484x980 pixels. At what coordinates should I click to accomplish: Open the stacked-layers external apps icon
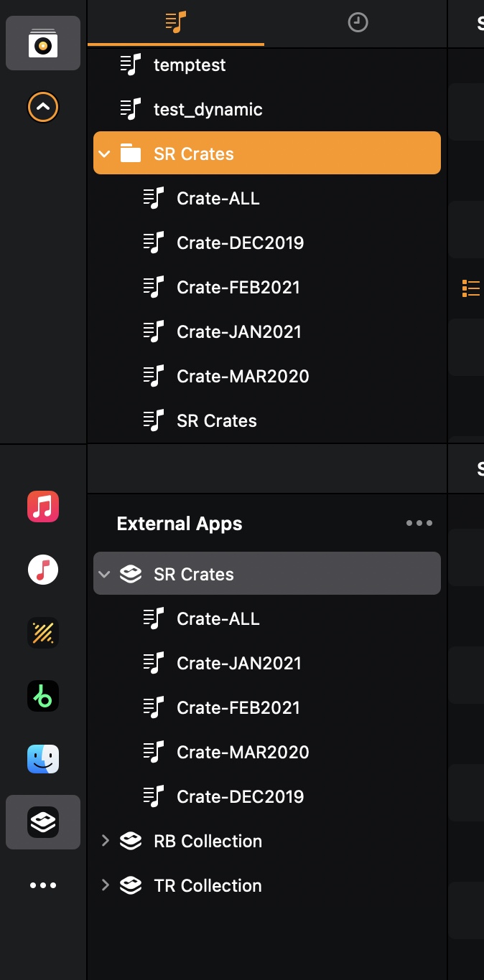pyautogui.click(x=43, y=821)
